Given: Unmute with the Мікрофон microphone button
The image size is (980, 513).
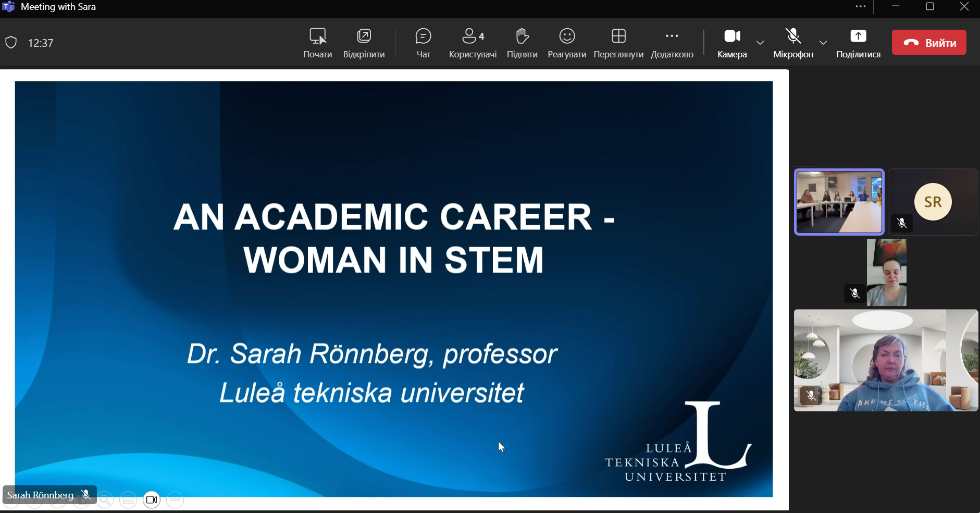Looking at the screenshot, I should [793, 43].
